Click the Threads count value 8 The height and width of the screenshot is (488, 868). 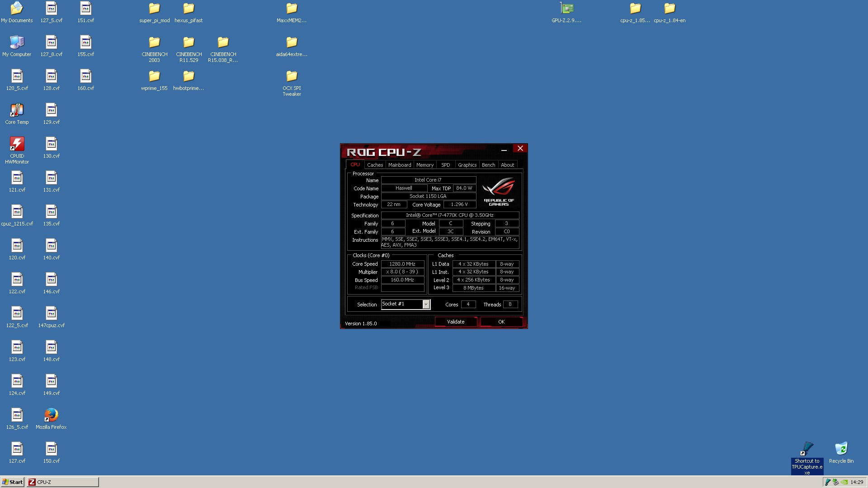(510, 305)
